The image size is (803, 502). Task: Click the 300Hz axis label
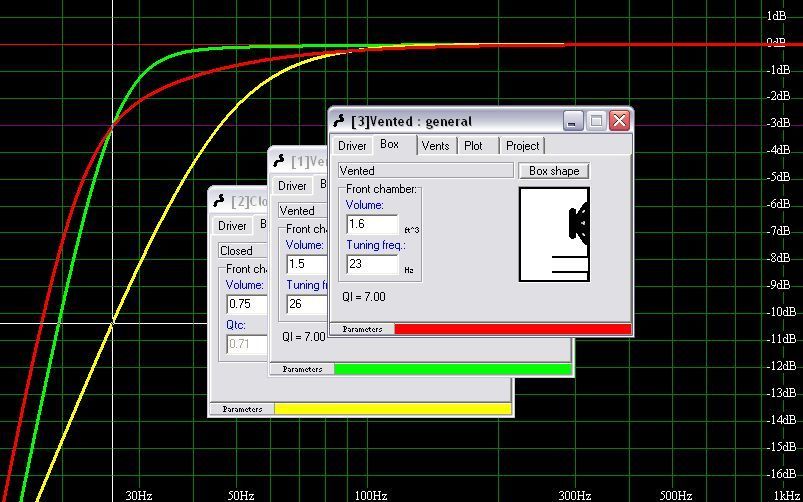click(575, 495)
